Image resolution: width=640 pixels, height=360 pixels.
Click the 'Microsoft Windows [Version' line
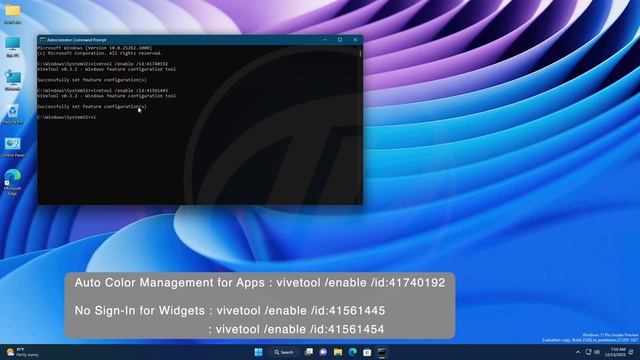94,48
